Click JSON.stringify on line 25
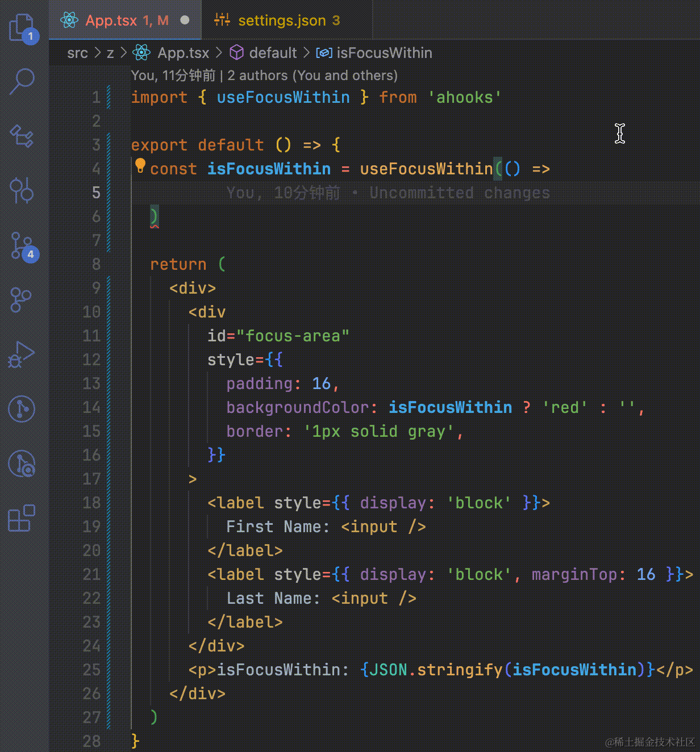700x752 pixels. click(x=436, y=670)
